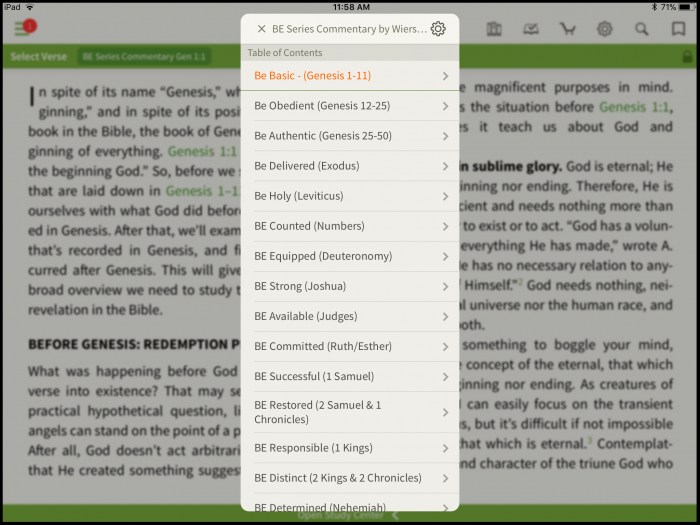The width and height of the screenshot is (700, 525).
Task: Select Be Basic - (Genesis 1-11)
Action: tap(350, 76)
